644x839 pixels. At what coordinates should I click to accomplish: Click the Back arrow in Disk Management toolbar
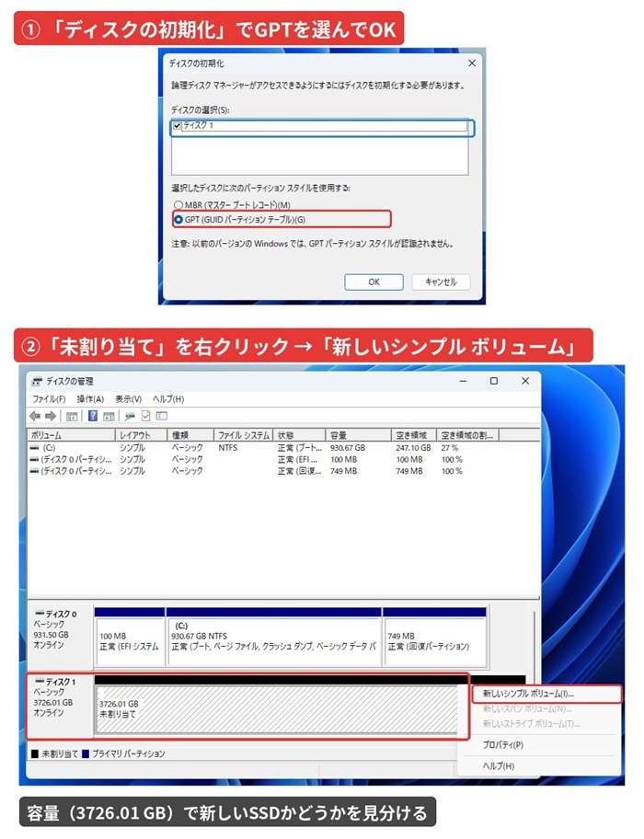[35, 416]
